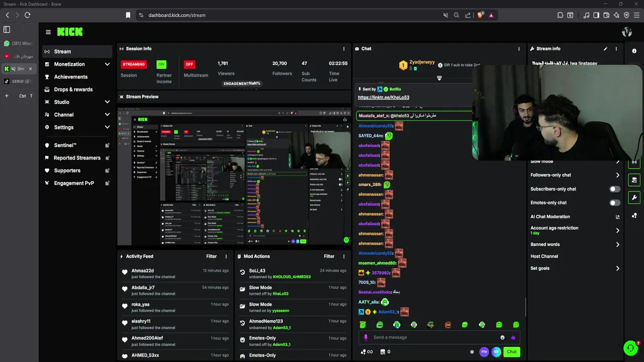
Task: Send message with green Chat button
Action: click(x=512, y=352)
